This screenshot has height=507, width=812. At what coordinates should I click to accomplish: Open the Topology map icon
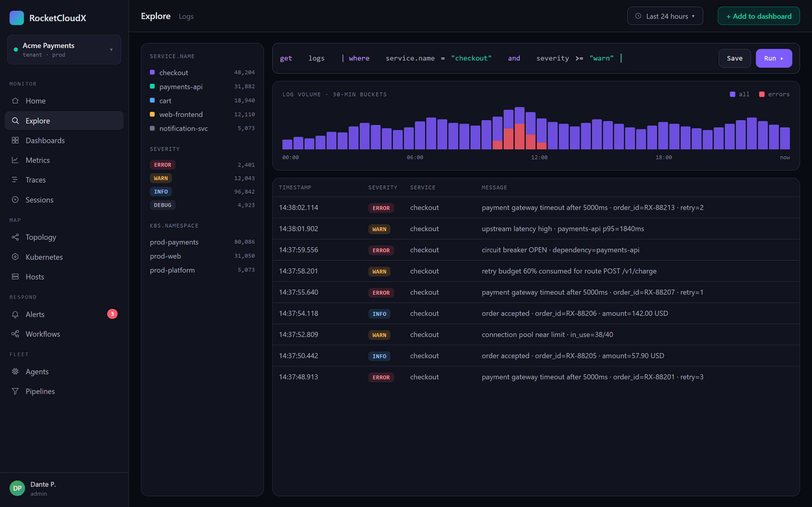pos(15,237)
